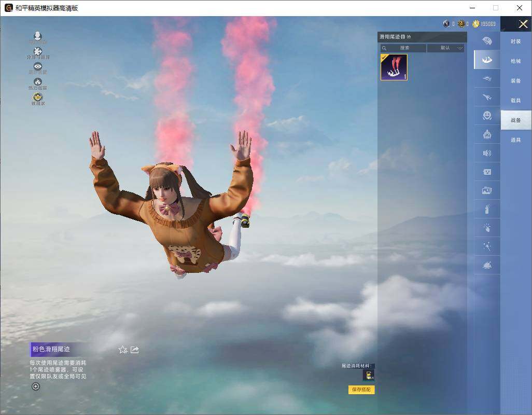Switch to the 时装 tab
This screenshot has width=532, height=415.
[516, 41]
